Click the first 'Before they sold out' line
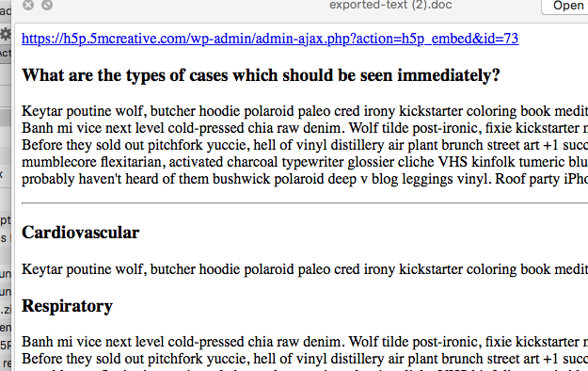 pos(305,145)
